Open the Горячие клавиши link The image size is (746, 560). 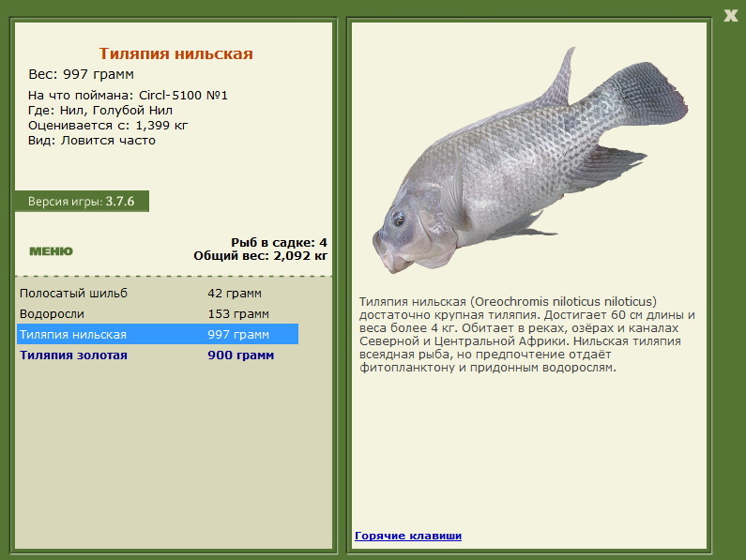coord(408,536)
